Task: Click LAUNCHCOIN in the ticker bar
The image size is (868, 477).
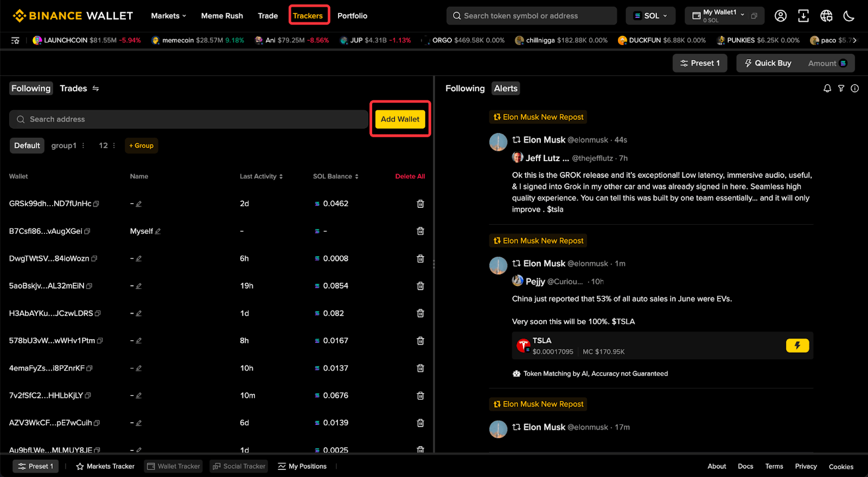Action: point(87,40)
